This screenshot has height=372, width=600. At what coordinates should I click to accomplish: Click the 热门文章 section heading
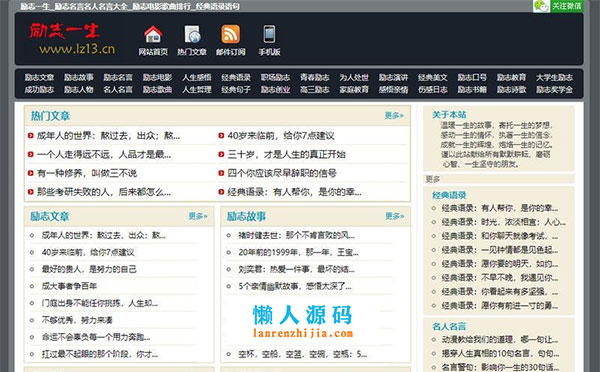point(50,116)
